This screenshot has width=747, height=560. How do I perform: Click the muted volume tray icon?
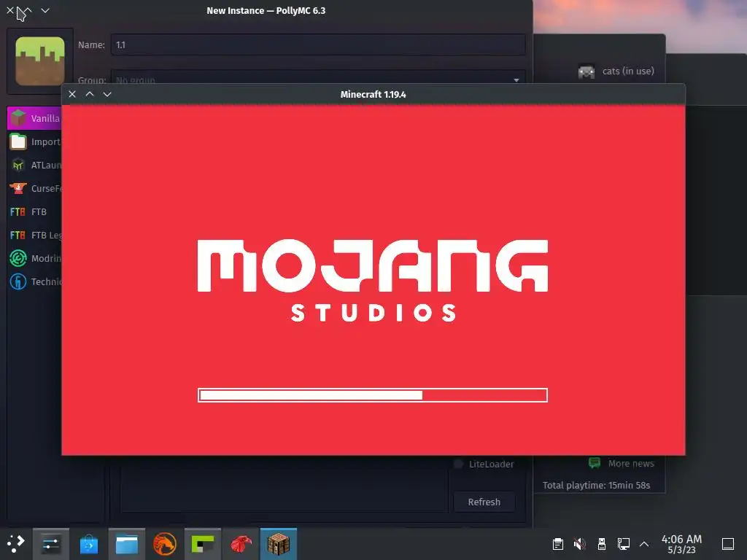click(580, 544)
